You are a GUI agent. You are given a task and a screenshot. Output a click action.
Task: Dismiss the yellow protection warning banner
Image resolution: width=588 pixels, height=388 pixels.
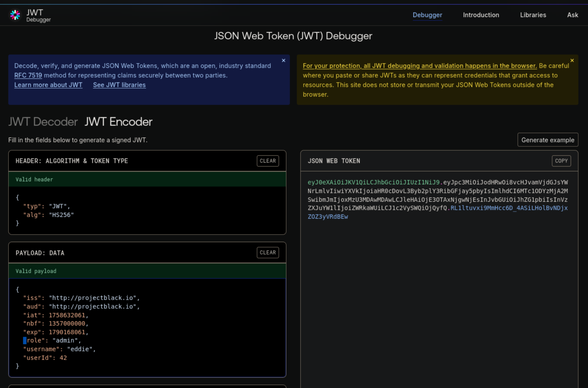572,61
